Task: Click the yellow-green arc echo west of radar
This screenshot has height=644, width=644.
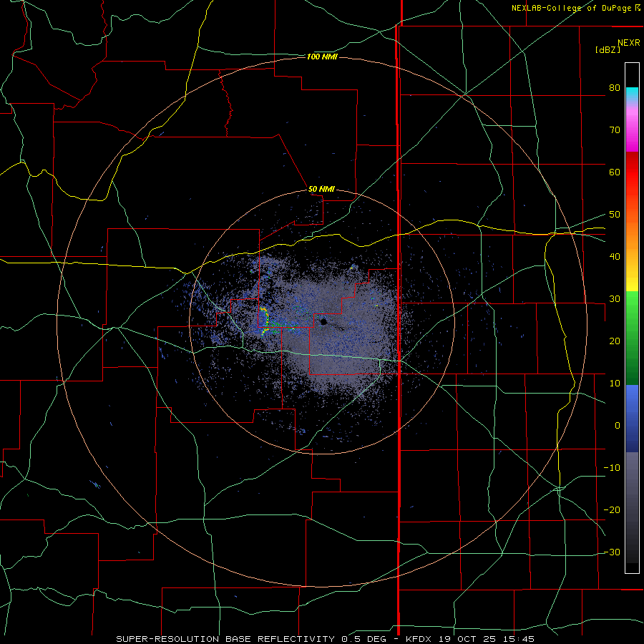Action: pyautogui.click(x=265, y=321)
